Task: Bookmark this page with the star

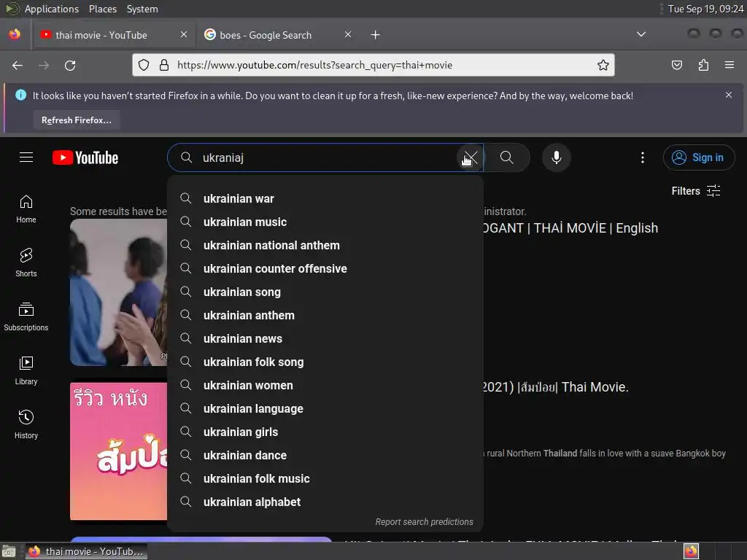Action: coord(603,65)
